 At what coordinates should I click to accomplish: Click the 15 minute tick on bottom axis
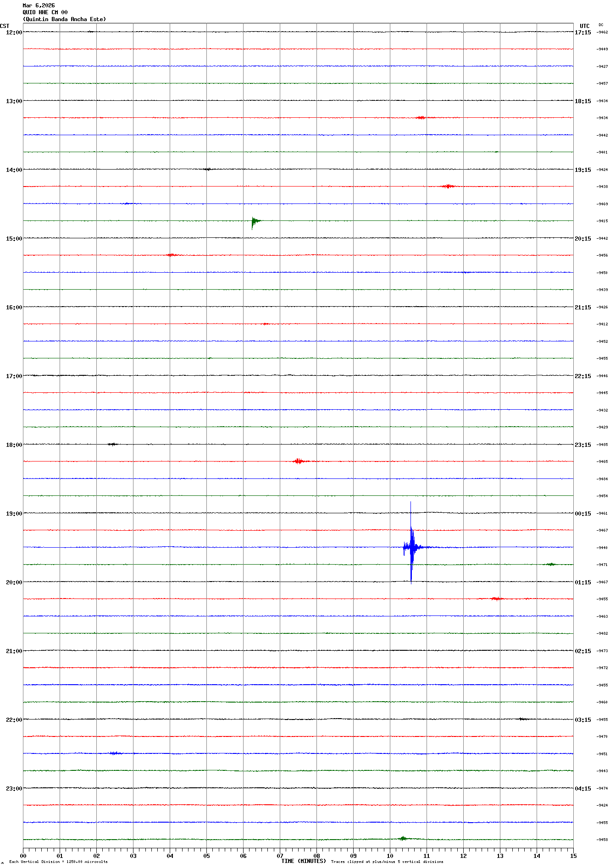(573, 856)
